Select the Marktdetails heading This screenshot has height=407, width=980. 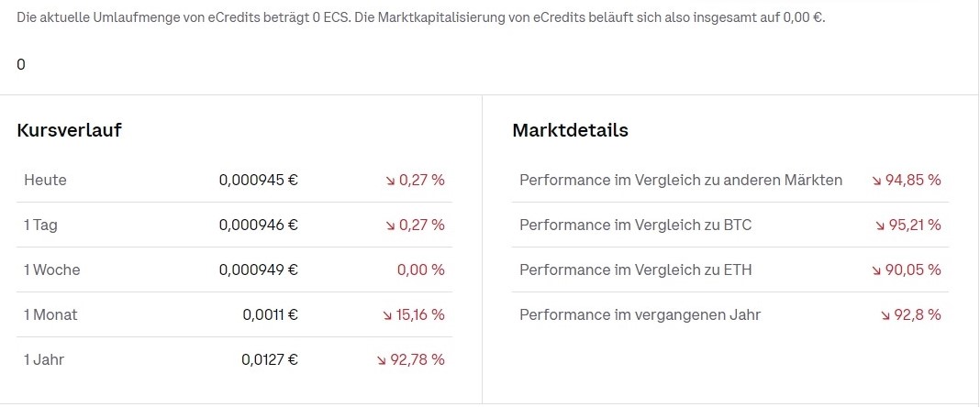click(x=570, y=130)
